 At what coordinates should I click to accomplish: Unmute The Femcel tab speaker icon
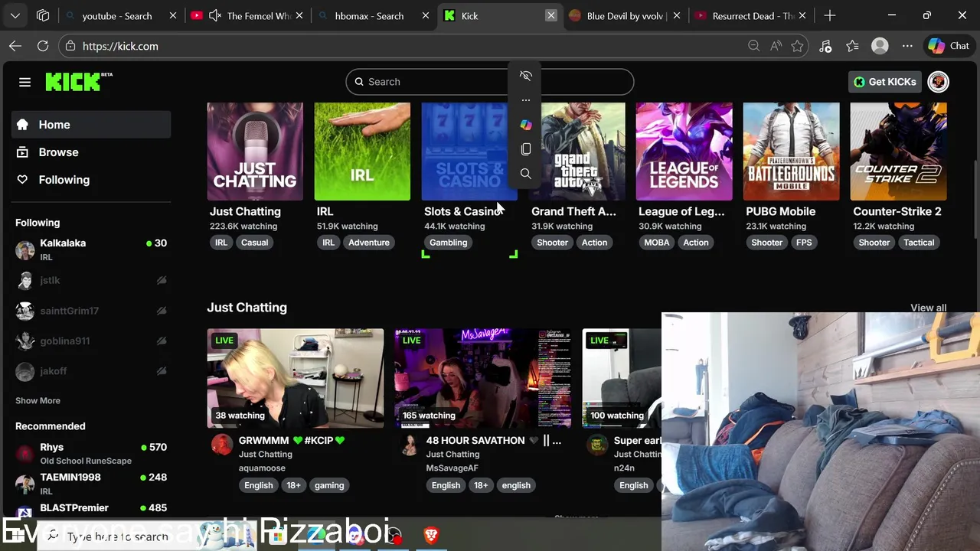[x=215, y=15]
